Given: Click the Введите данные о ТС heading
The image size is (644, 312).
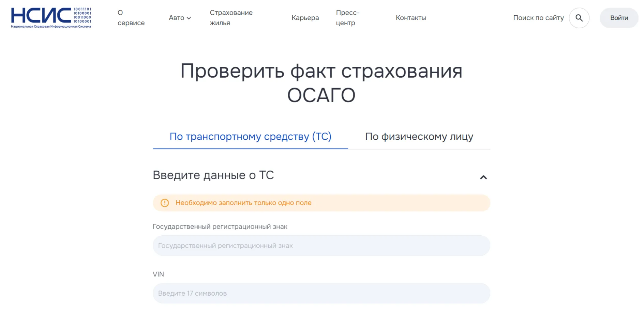Looking at the screenshot, I should [x=213, y=175].
